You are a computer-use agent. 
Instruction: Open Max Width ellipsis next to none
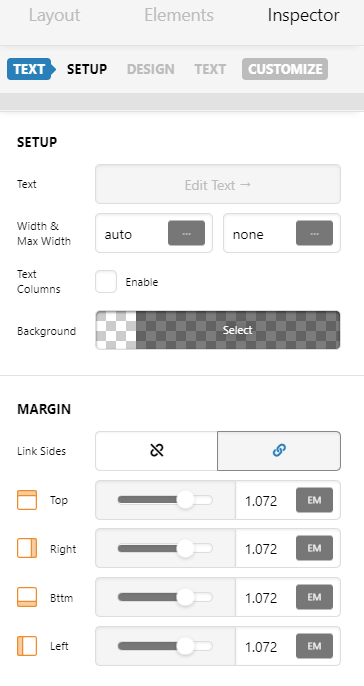point(314,233)
